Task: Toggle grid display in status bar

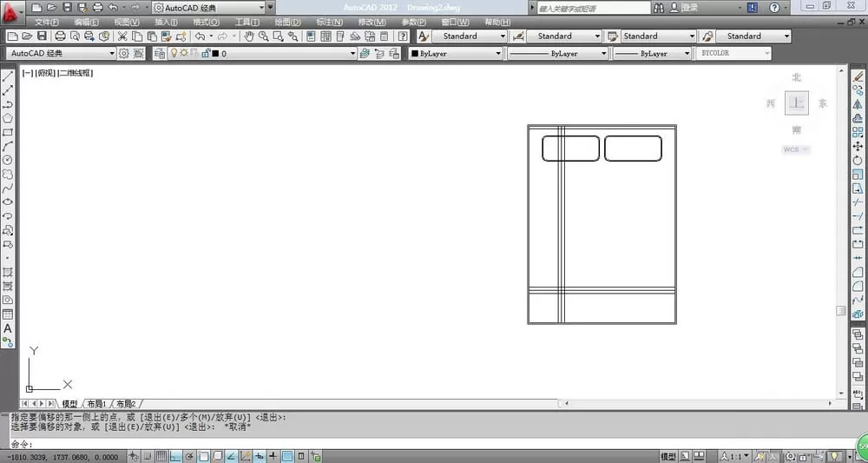Action: click(x=161, y=456)
